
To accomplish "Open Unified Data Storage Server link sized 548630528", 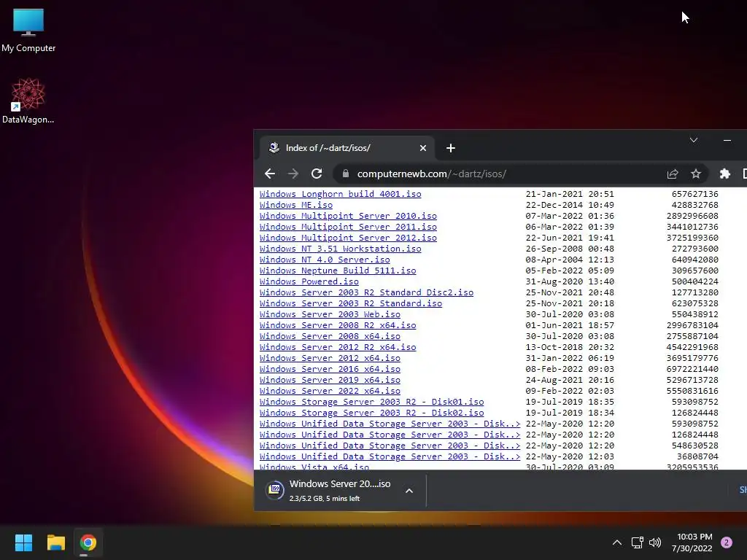I will point(390,446).
